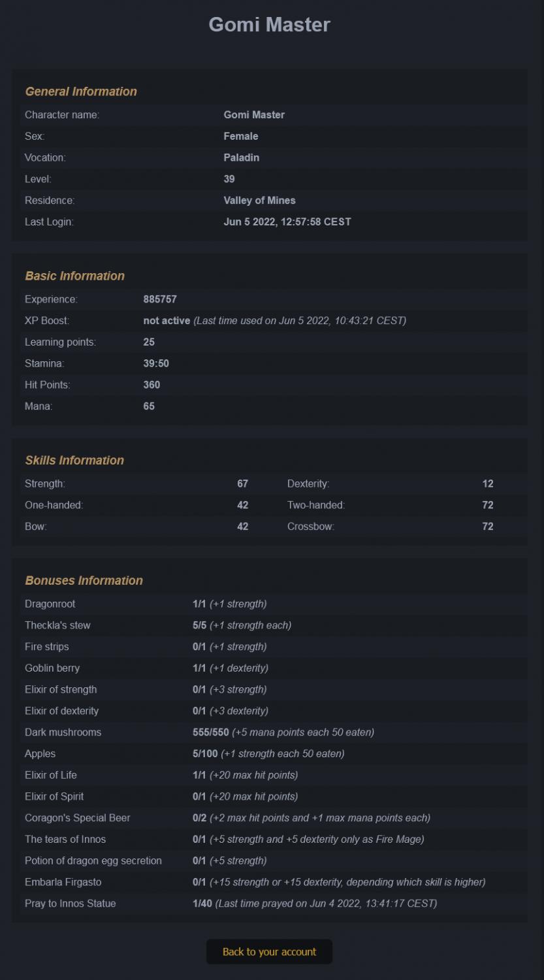Click the Last Login date value

tap(287, 221)
